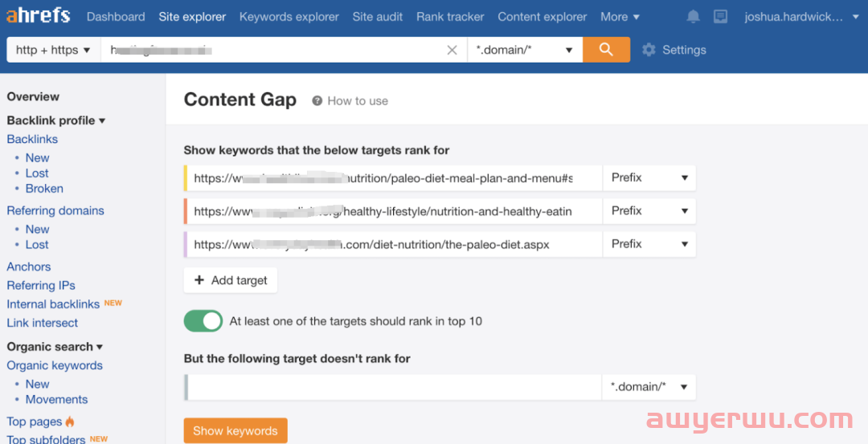
Task: Open Broken backlinks
Action: pos(44,189)
